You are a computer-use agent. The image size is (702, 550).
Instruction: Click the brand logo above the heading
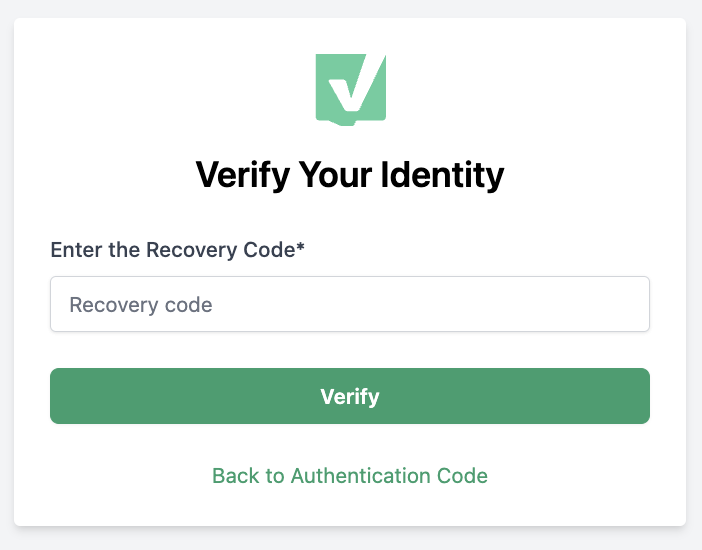[x=351, y=90]
